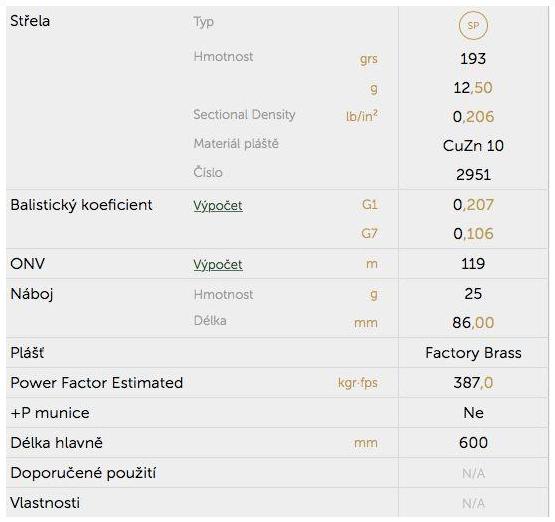Select the barrel length value 600
The image size is (555, 522).
click(x=473, y=443)
